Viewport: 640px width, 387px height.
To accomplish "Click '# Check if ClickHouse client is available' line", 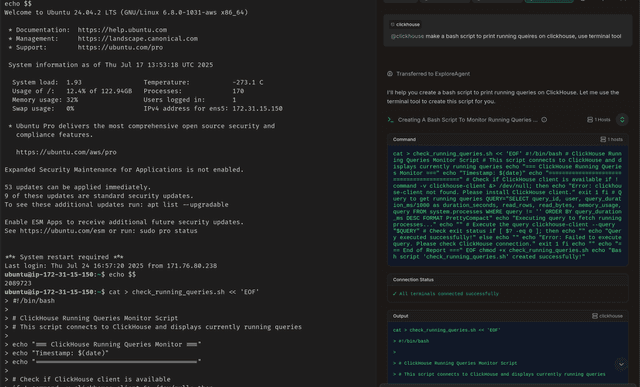I will [x=91, y=380].
